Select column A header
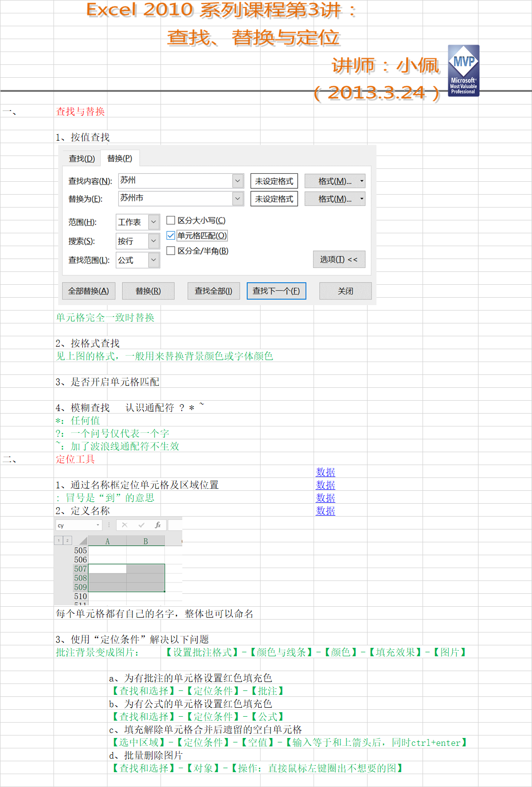The image size is (532, 787). click(x=107, y=541)
